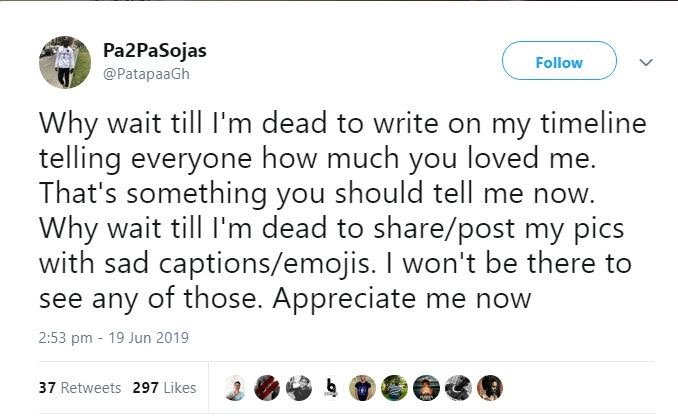Click the eighth liker avatar in the row
This screenshot has width=678, height=420.
pos(459,388)
